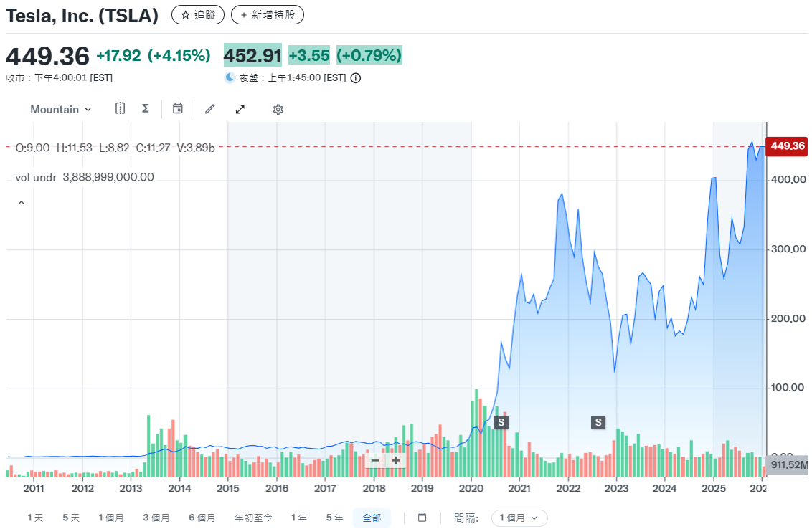Collapse the indicator legend chevron

click(21, 203)
